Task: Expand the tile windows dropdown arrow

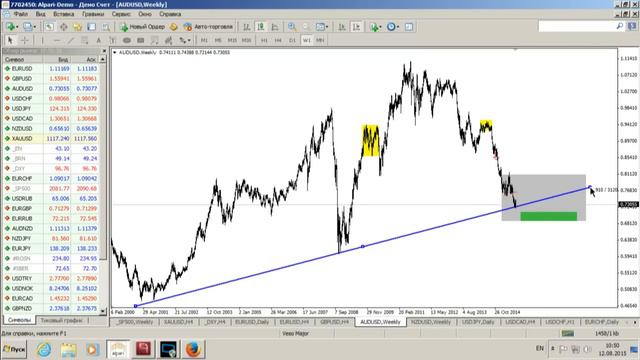Action: coord(327,27)
